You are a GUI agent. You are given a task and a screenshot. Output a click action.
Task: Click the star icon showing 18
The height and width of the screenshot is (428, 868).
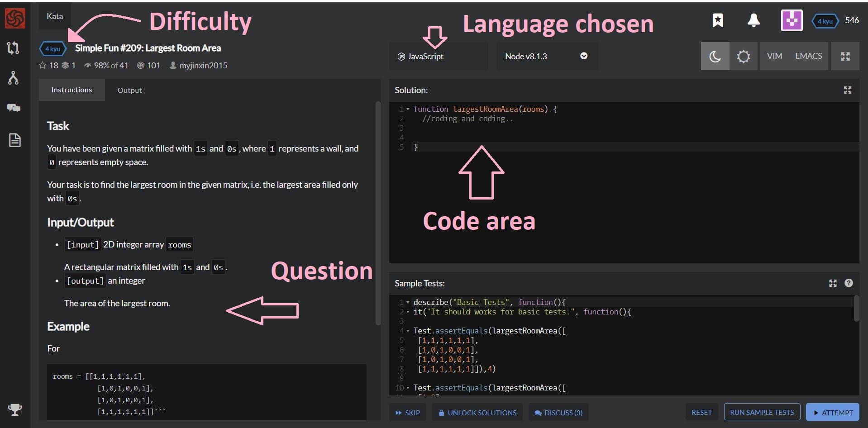tap(43, 65)
